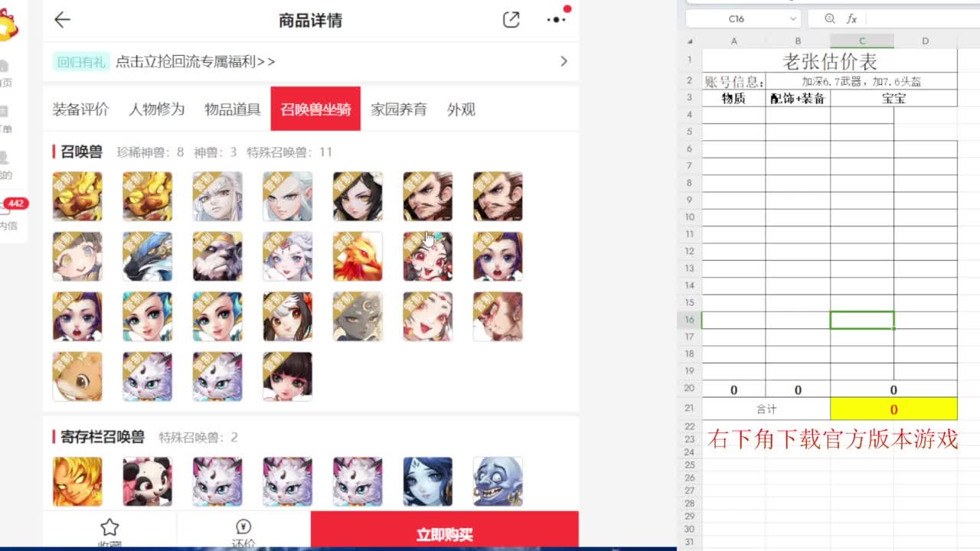Click the 合计 cell
This screenshot has width=980, height=551.
766,409
